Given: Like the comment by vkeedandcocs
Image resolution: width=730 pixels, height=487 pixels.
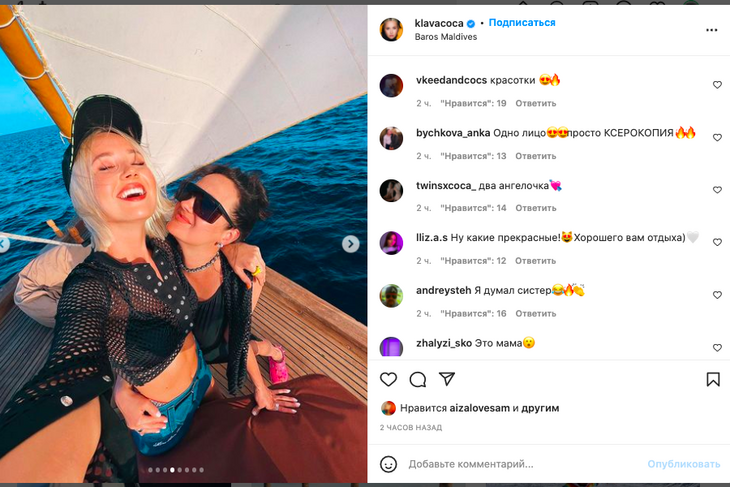Looking at the screenshot, I should tap(717, 85).
